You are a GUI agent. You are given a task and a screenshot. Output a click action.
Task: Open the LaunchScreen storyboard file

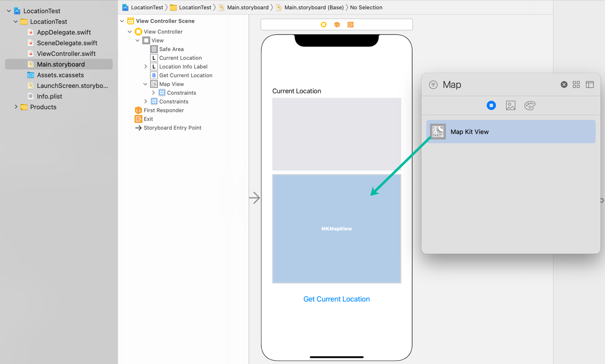pos(72,86)
